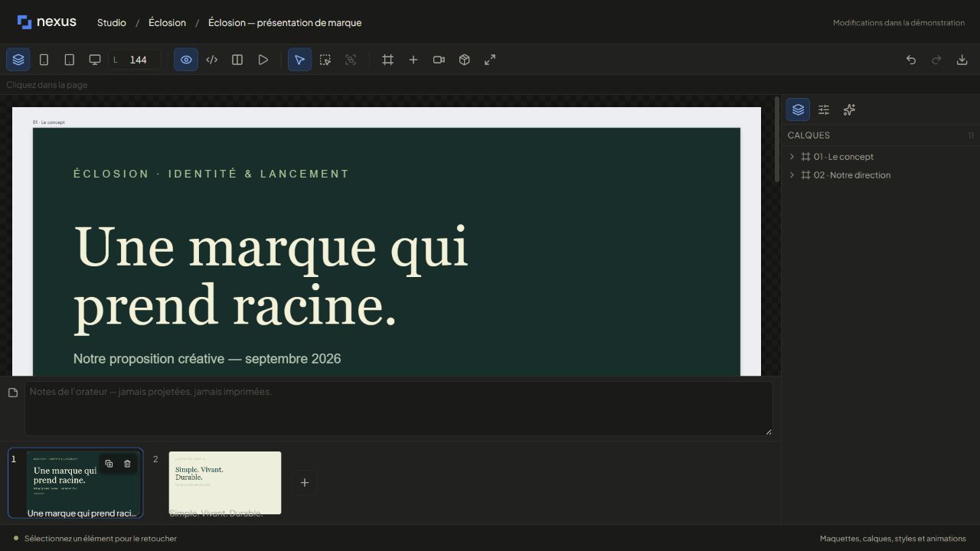Add a new slide with the plus button

coord(305,483)
